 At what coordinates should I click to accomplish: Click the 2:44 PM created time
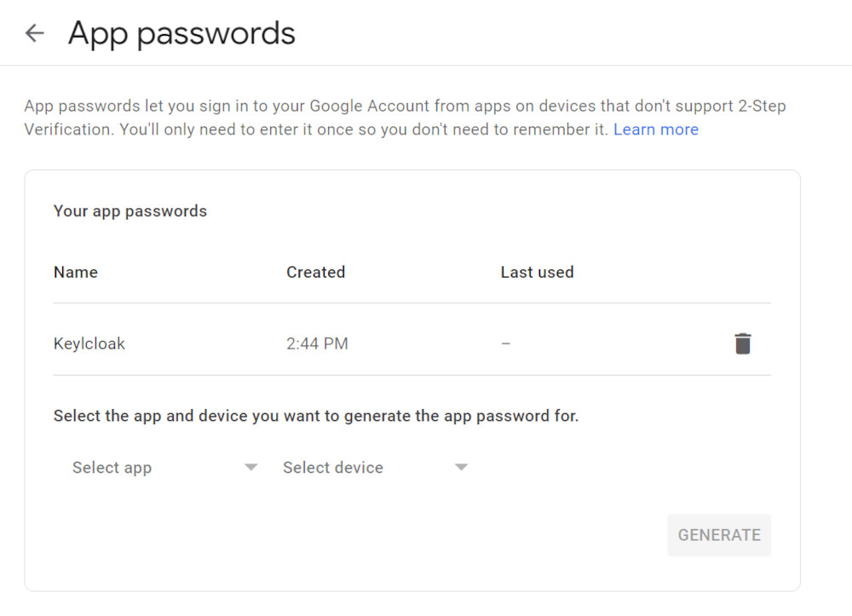click(x=317, y=343)
